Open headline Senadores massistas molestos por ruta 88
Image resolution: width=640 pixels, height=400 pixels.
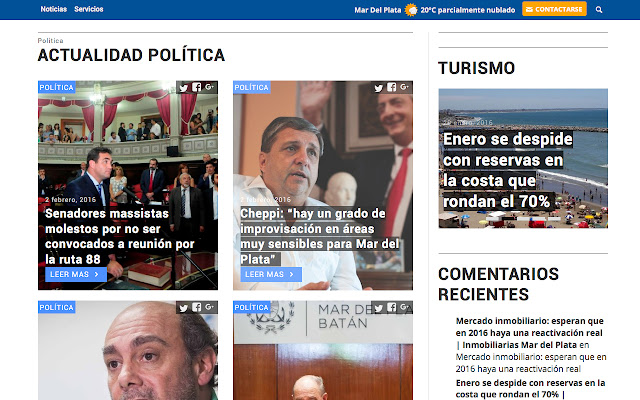tap(120, 236)
